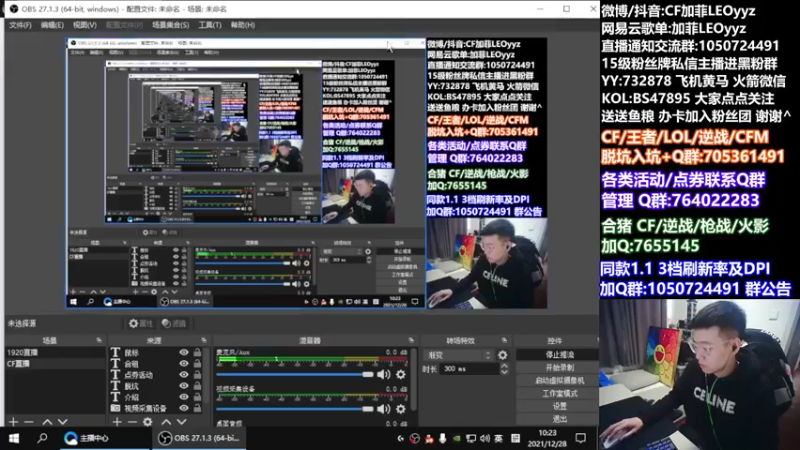Lock the 介绍 source
The width and height of the screenshot is (800, 450).
(x=197, y=397)
